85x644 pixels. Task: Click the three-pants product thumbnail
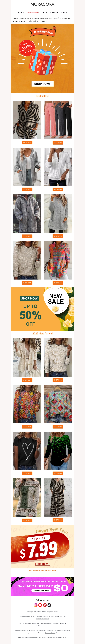(58, 120)
